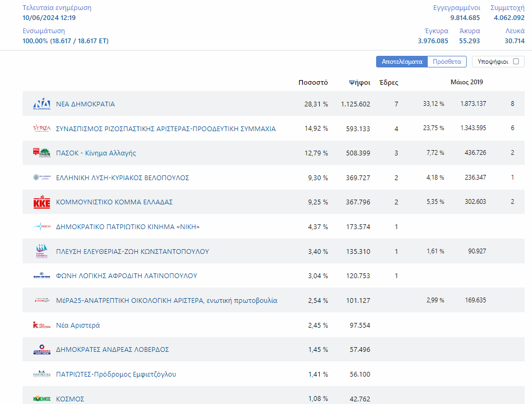
Task: Click the vote count 120.753
Action: tap(358, 276)
